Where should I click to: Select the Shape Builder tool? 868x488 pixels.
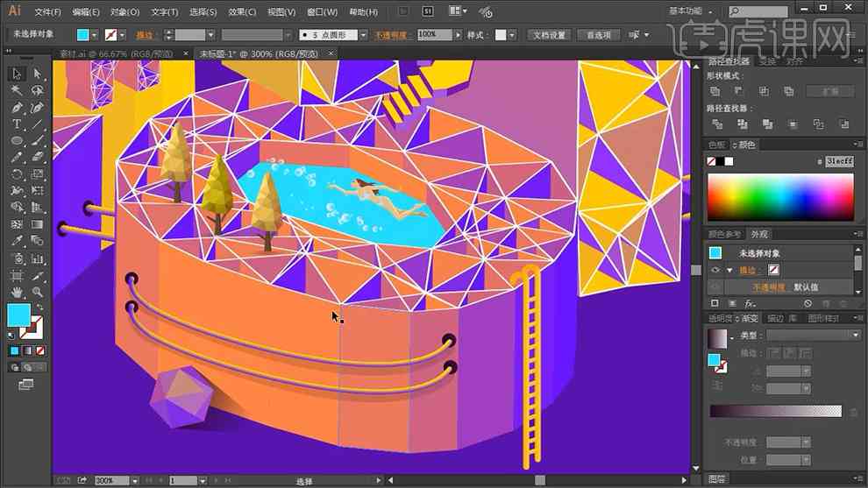point(17,208)
